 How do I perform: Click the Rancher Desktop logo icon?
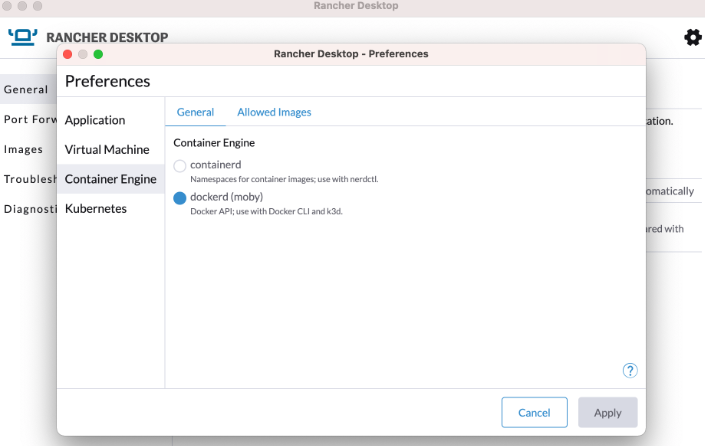22,37
